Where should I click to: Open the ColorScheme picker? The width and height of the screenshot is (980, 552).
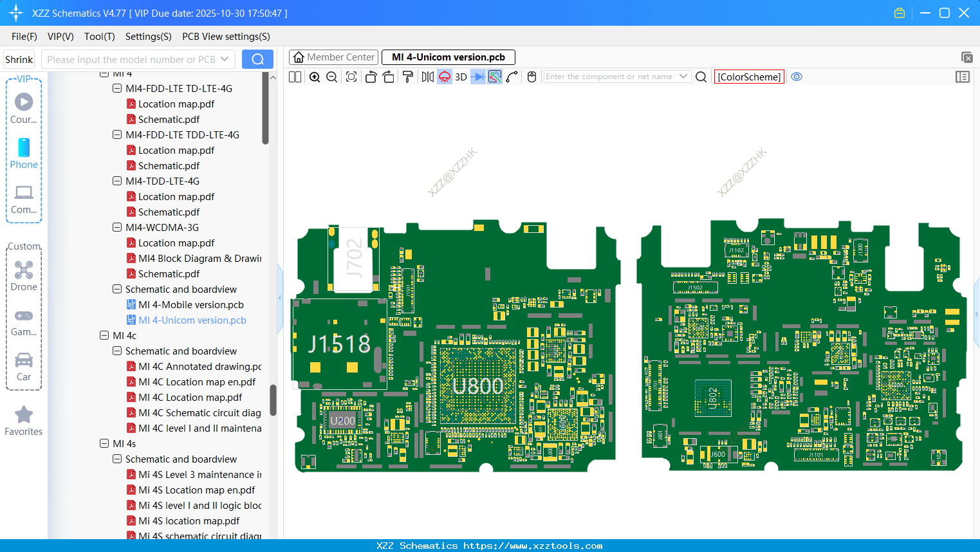(749, 77)
